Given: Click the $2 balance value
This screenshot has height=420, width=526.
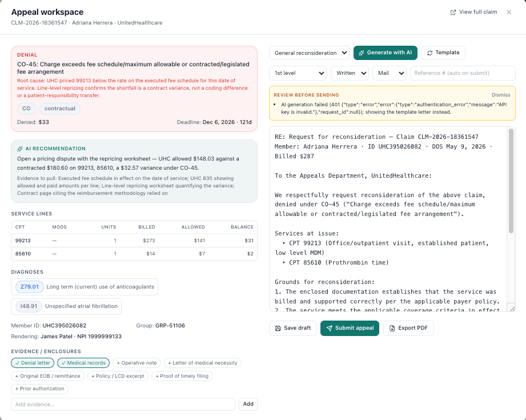Looking at the screenshot, I should (250, 254).
